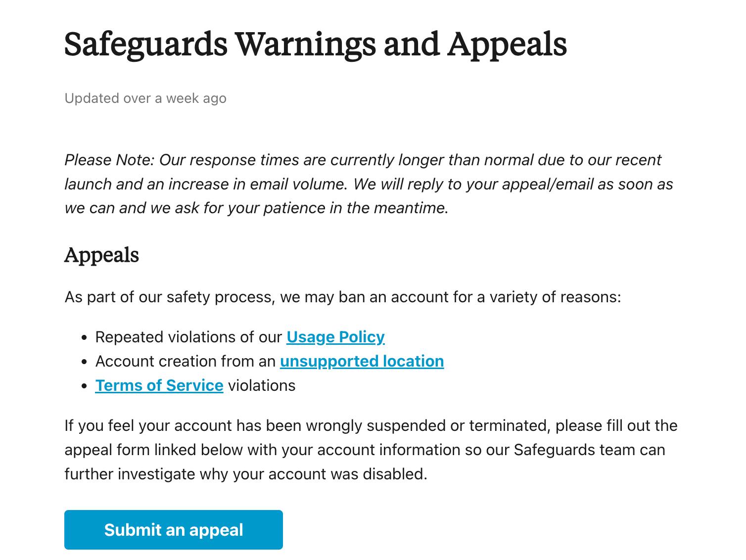This screenshot has height=560, width=746.
Task: Click the 'Updated over a week ago' text
Action: click(145, 98)
